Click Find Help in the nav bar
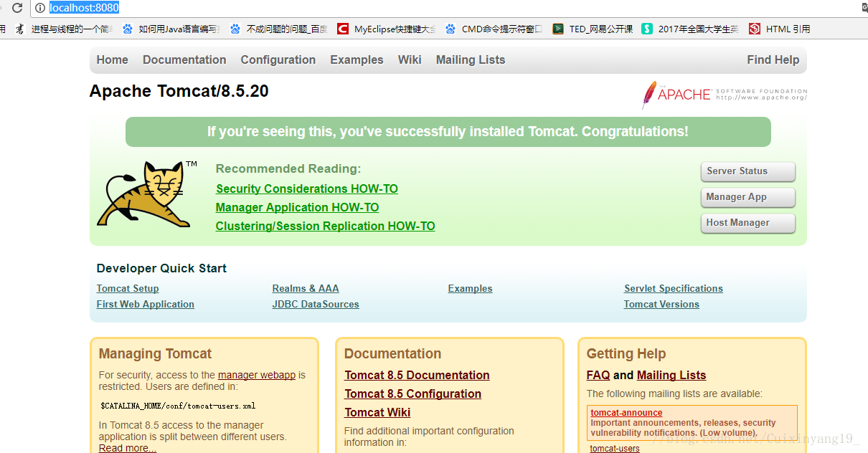This screenshot has width=868, height=453. [x=773, y=60]
